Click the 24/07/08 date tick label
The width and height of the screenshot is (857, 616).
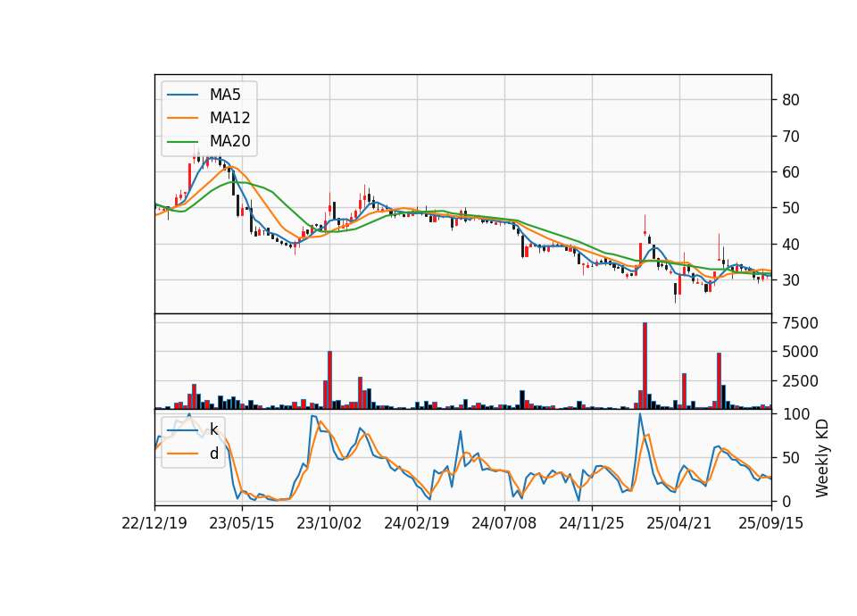pyautogui.click(x=503, y=523)
